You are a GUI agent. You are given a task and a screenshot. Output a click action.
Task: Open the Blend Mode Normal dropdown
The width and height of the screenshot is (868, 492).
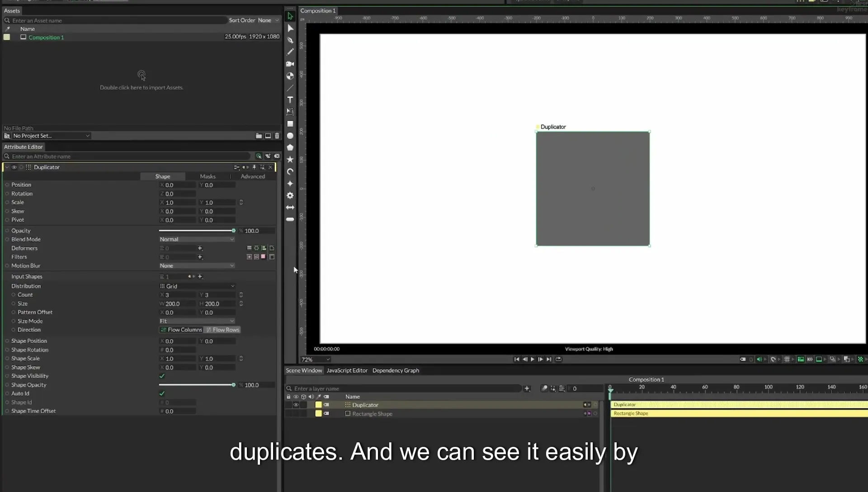[197, 239]
